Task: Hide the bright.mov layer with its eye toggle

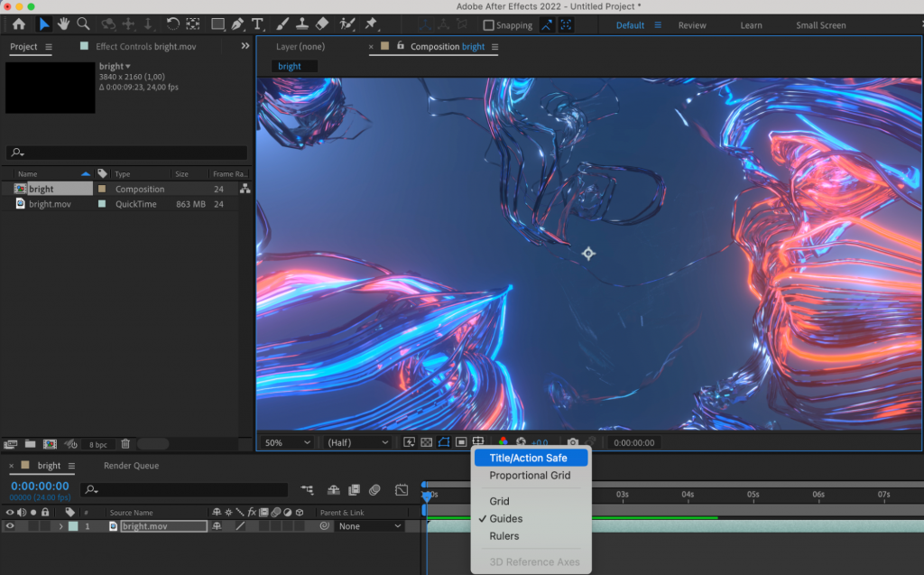Action: coord(9,525)
